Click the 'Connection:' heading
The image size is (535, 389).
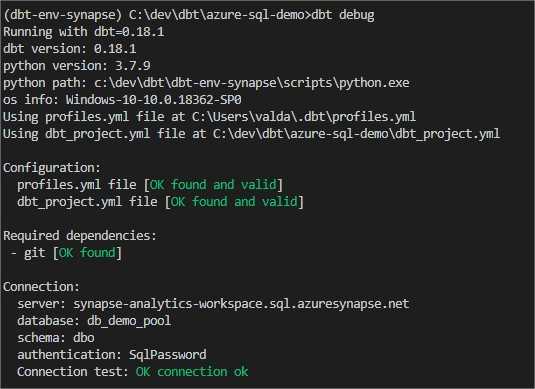click(41, 287)
